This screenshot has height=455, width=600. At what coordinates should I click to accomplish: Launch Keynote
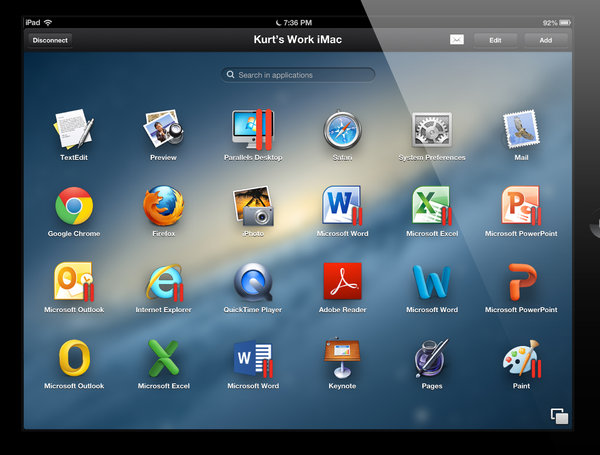point(342,357)
